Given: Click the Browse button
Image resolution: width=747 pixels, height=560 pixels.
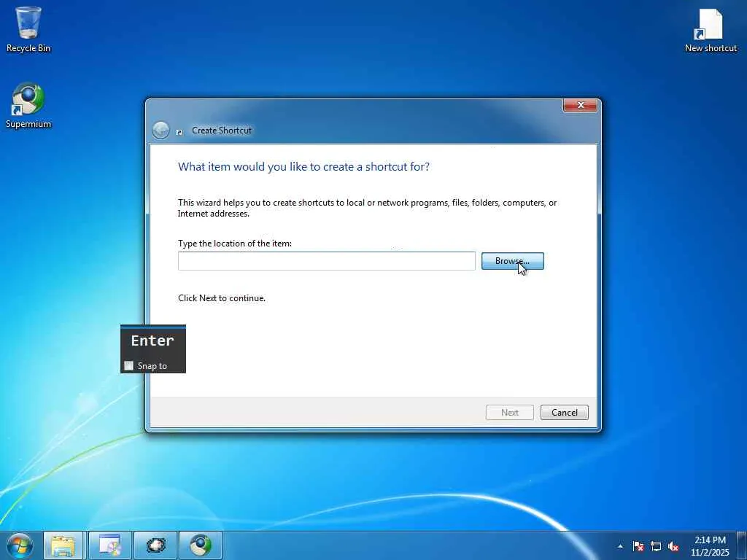Looking at the screenshot, I should (512, 261).
